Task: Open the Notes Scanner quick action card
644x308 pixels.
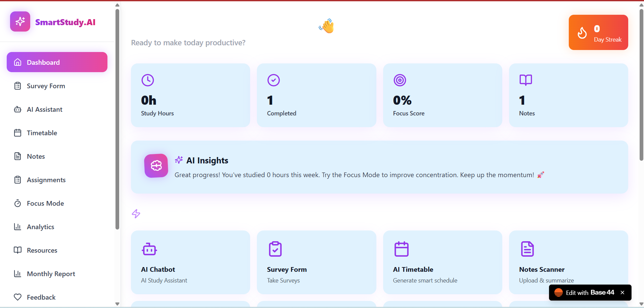Action: [568, 262]
